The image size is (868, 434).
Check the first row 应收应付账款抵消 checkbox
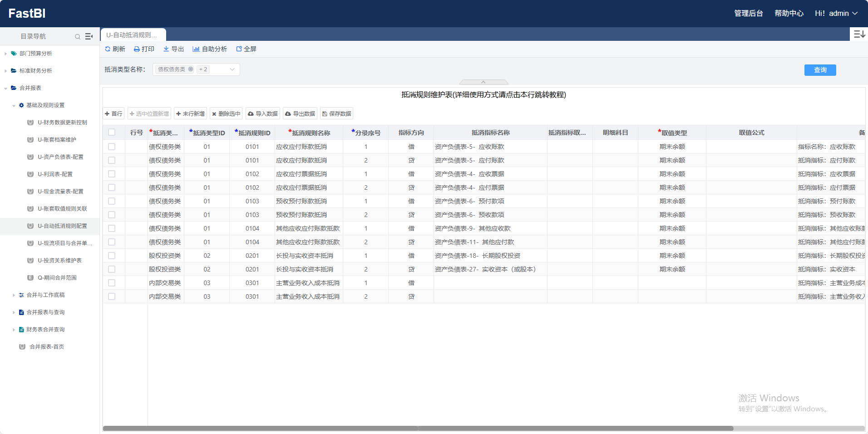pyautogui.click(x=112, y=147)
